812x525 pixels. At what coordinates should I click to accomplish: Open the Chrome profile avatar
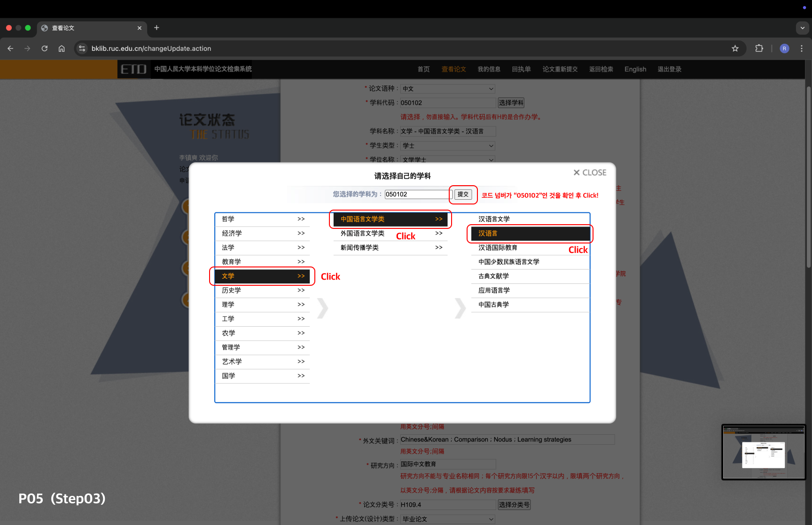pos(784,48)
